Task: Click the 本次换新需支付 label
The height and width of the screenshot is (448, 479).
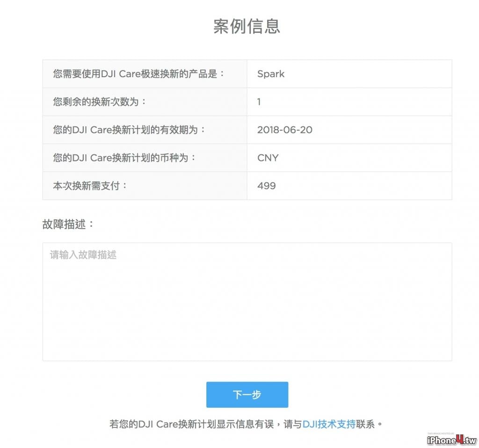Action: tap(90, 186)
